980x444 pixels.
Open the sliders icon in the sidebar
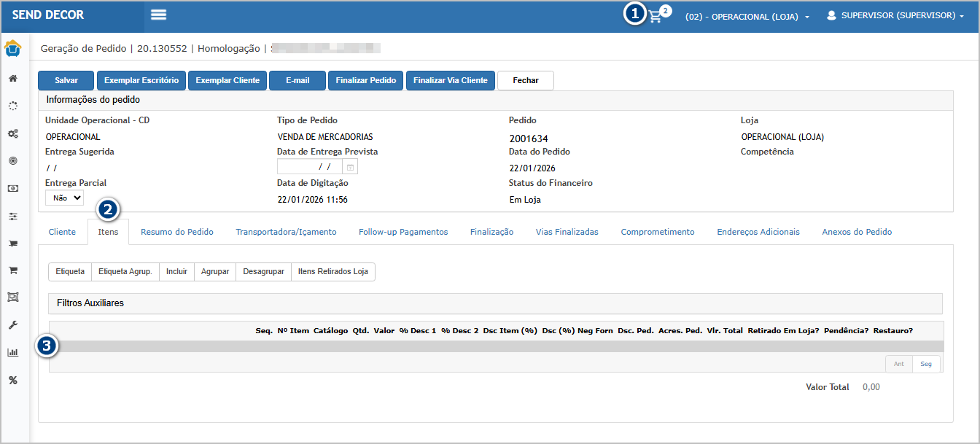[x=13, y=217]
